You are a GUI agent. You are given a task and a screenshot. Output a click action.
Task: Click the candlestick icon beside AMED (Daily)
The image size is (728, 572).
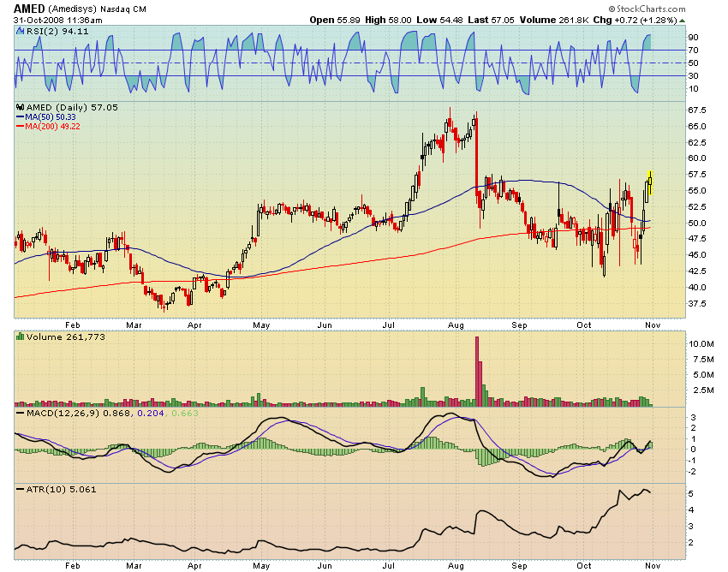[21, 108]
